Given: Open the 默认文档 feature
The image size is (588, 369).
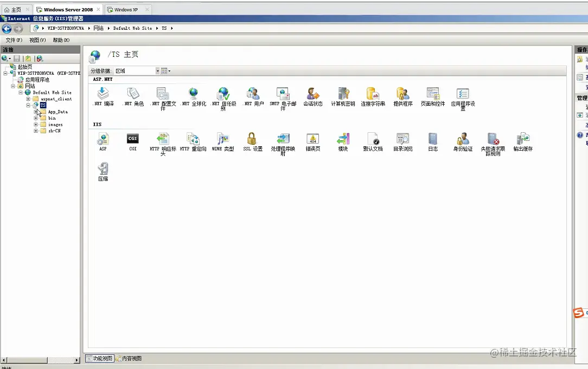Looking at the screenshot, I should pyautogui.click(x=373, y=141).
